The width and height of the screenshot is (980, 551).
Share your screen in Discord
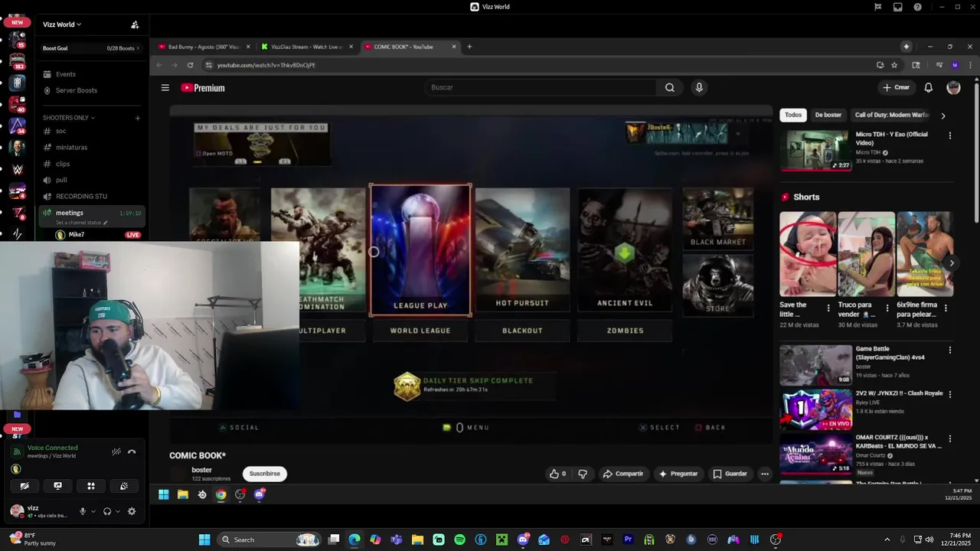(x=57, y=486)
